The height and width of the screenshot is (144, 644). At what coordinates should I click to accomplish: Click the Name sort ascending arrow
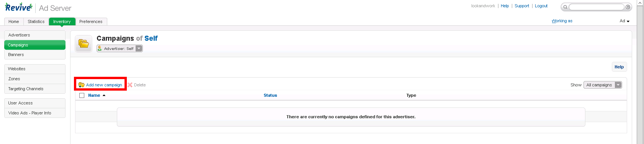pos(104,95)
